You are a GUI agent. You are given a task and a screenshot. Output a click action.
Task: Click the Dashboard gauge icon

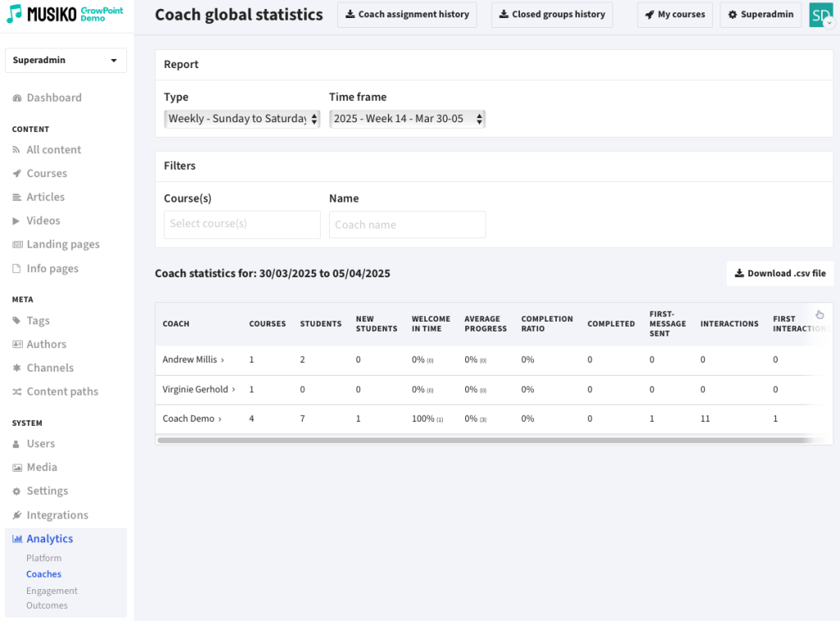(17, 98)
